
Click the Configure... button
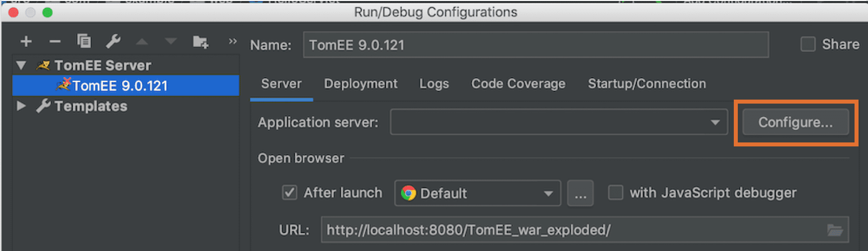tap(796, 123)
